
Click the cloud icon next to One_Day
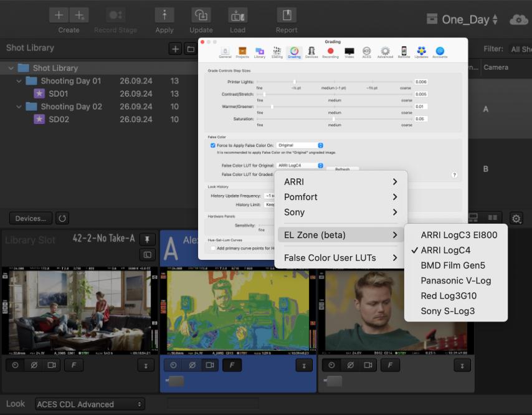coord(519,20)
